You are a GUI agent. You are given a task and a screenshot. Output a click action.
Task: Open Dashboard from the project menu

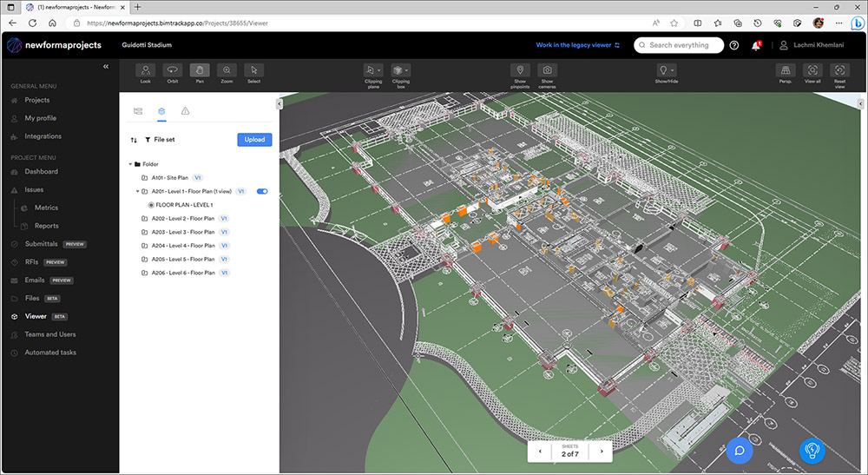[x=41, y=171]
